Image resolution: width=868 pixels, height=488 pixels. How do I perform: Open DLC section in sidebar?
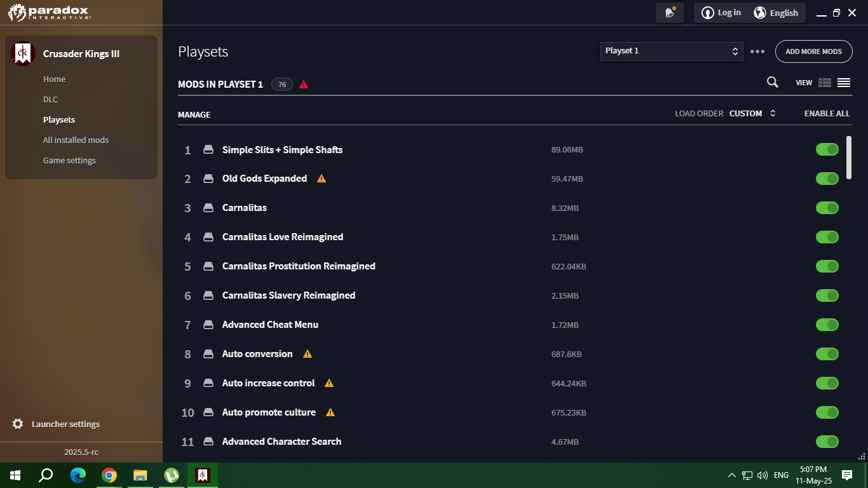tap(50, 100)
